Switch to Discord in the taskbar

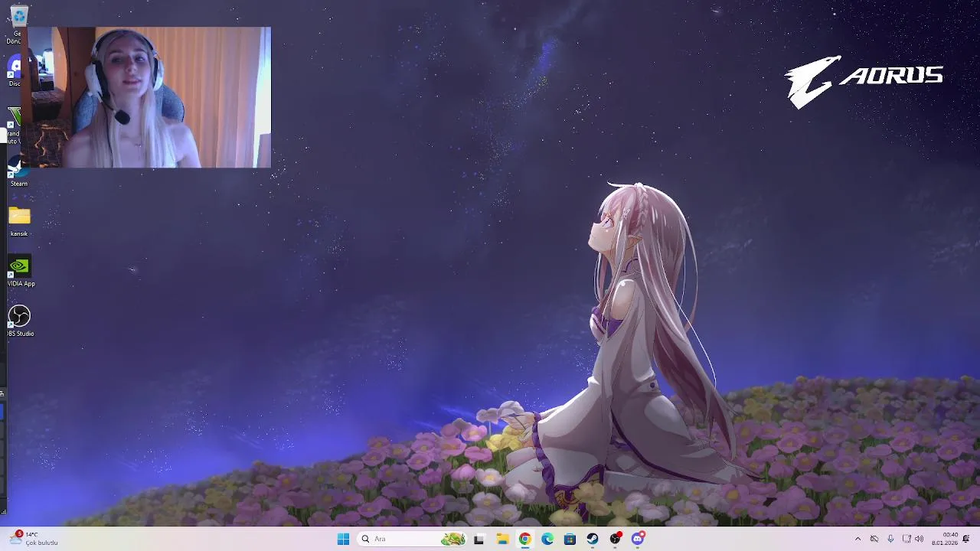638,539
